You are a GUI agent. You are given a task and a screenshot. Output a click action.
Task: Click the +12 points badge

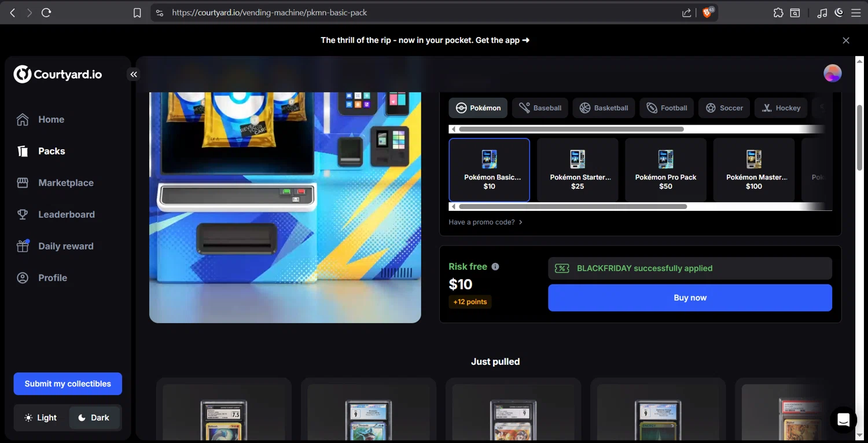[x=470, y=302]
